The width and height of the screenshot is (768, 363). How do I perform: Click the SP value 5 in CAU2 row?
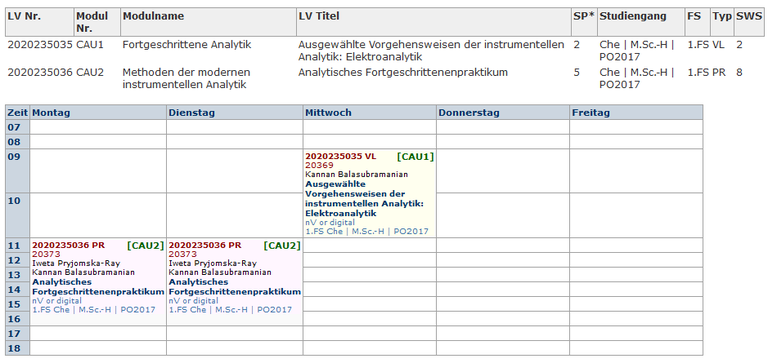576,73
